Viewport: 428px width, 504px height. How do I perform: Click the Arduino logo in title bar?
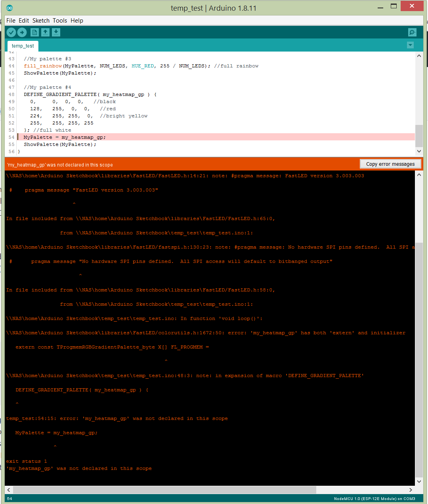point(10,8)
